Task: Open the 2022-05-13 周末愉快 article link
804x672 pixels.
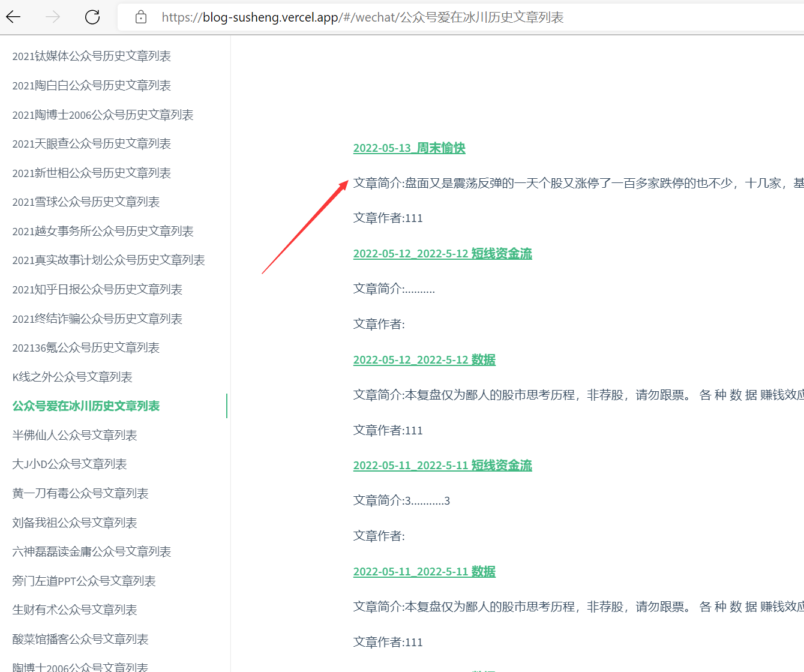Action: click(409, 148)
